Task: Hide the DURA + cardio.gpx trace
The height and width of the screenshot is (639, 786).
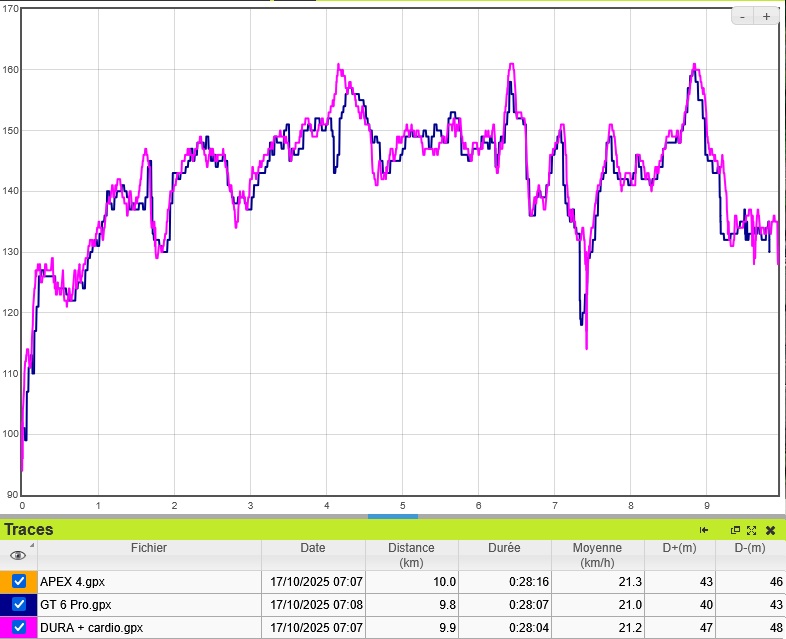Action: [19, 627]
